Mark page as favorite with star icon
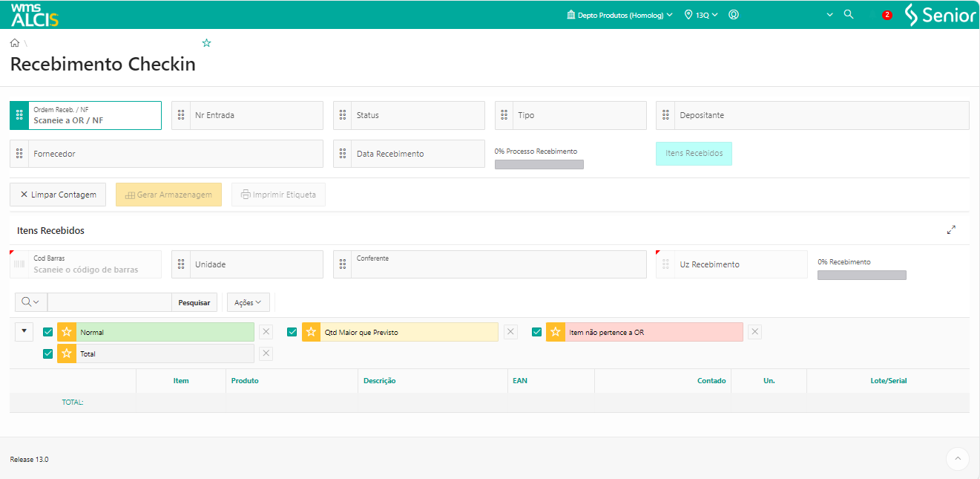 (206, 43)
